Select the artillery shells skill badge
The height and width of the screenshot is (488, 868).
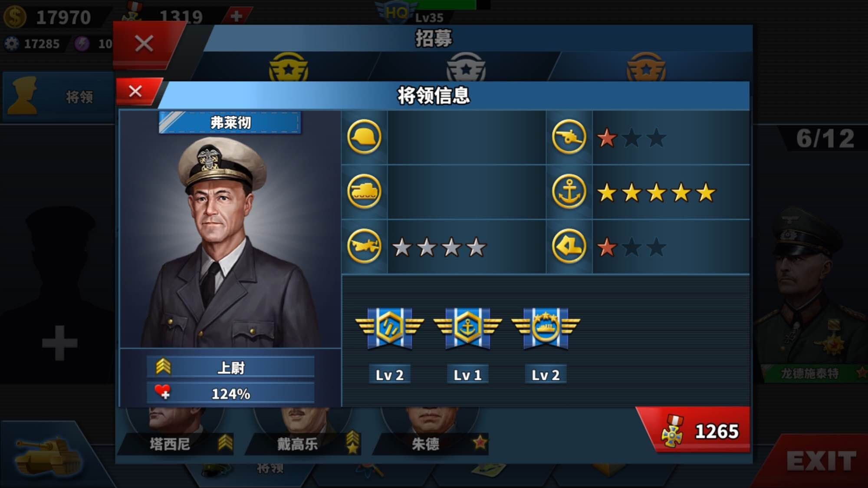(389, 329)
